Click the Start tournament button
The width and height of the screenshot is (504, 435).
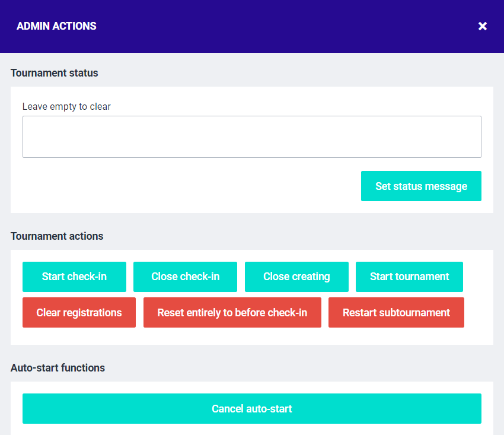(409, 277)
